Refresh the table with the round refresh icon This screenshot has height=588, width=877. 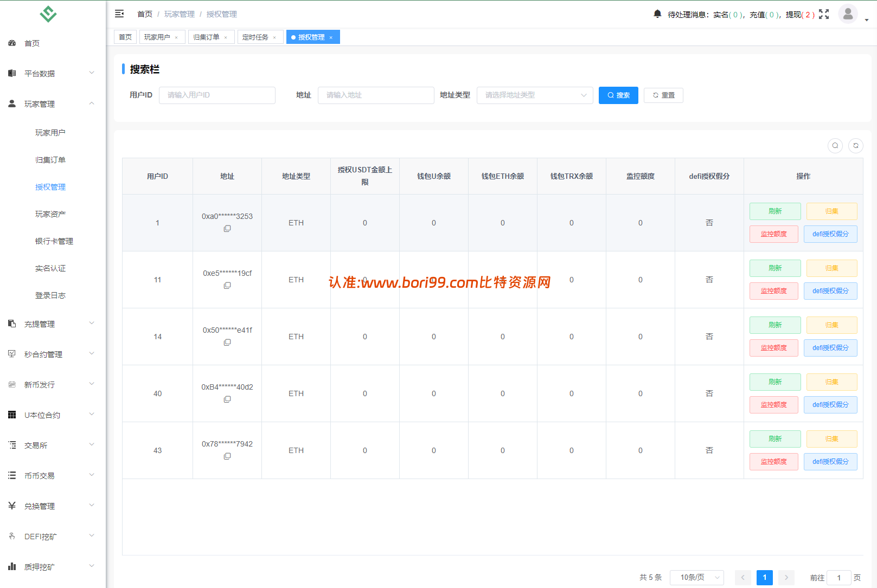(856, 145)
